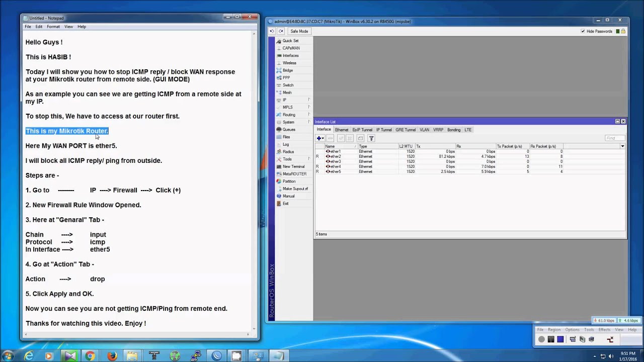The width and height of the screenshot is (644, 362).
Task: Switch to the Bonding tab
Action: tap(454, 130)
